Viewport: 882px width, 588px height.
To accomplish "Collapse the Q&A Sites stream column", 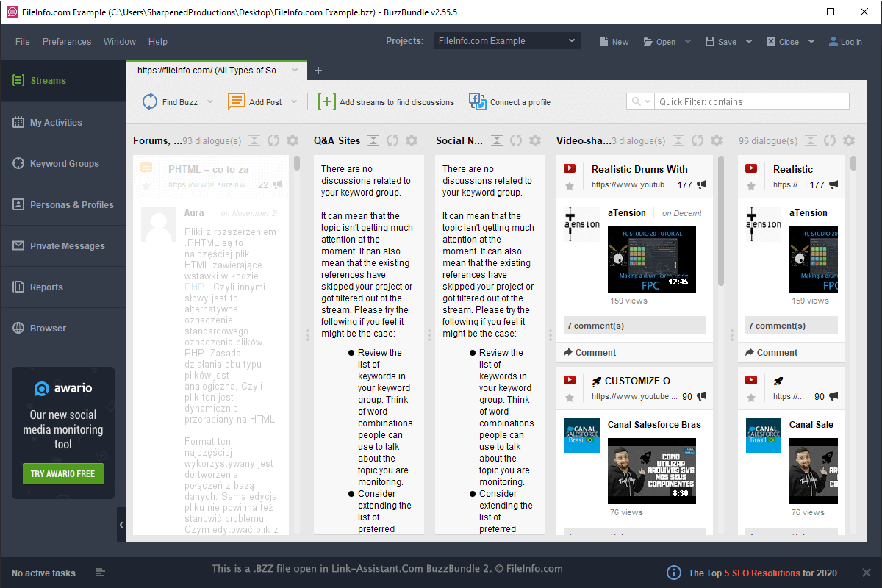I will coord(373,140).
